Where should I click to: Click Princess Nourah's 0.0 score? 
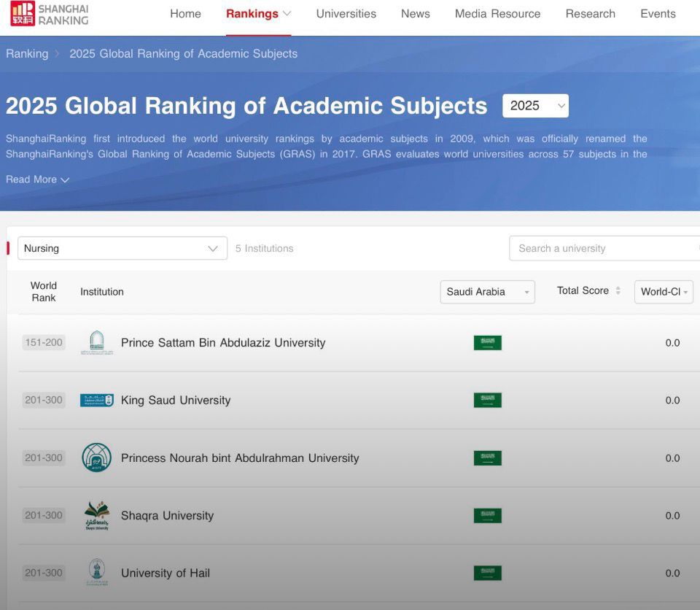pos(672,458)
